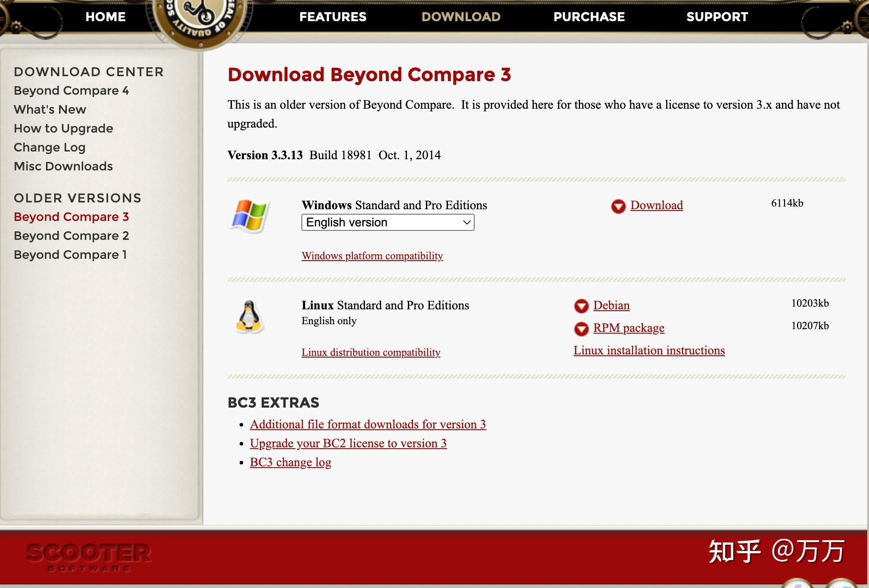
Task: Select Beyond Compare 4 in sidebar
Action: 71,91
